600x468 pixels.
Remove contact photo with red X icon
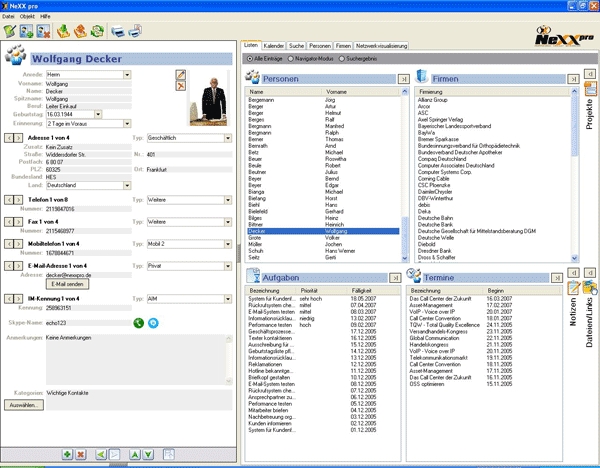(181, 88)
